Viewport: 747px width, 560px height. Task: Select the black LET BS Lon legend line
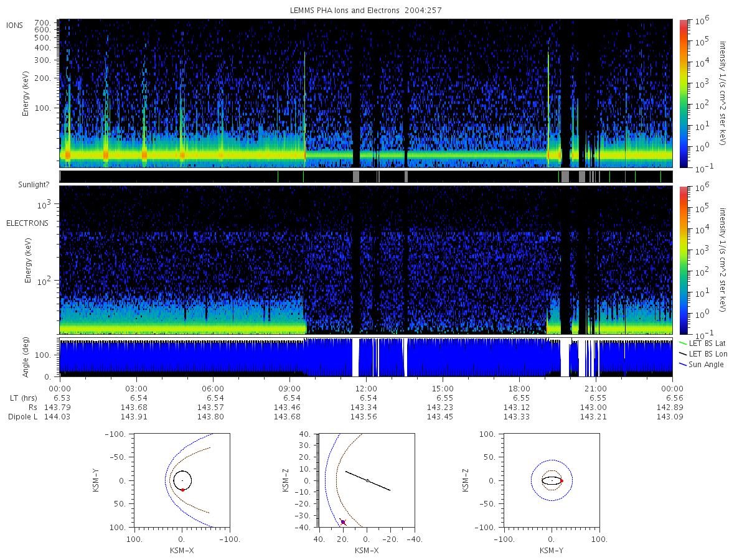pyautogui.click(x=684, y=353)
